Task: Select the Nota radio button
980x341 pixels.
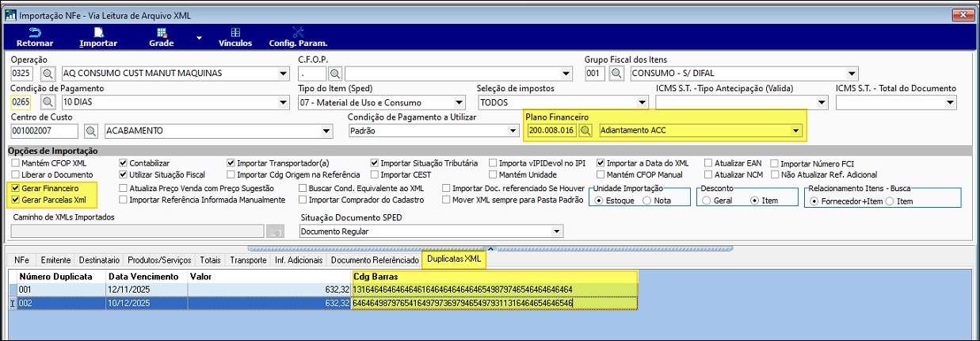Action: 646,201
